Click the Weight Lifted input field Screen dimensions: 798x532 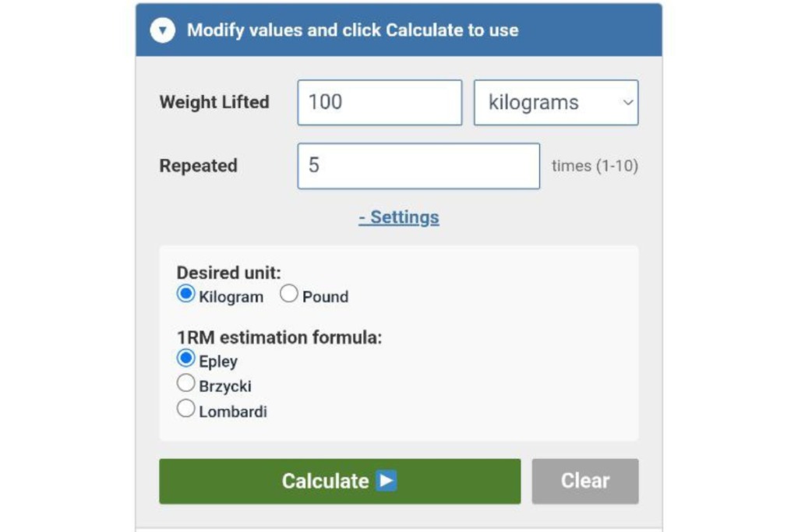[379, 102]
